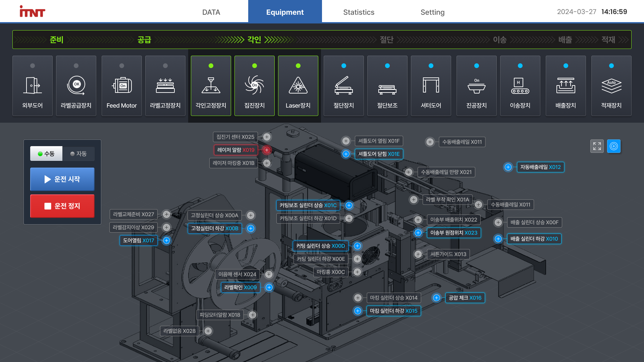Click the blue target view icon

613,146
